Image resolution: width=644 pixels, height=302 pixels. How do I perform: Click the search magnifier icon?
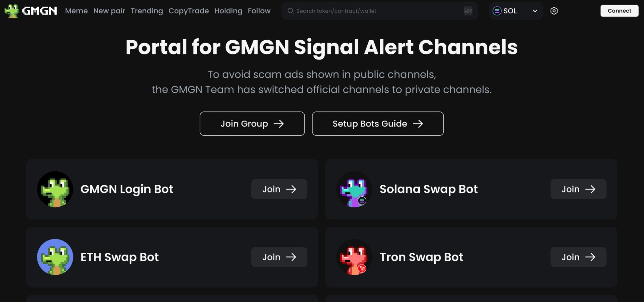coord(290,11)
